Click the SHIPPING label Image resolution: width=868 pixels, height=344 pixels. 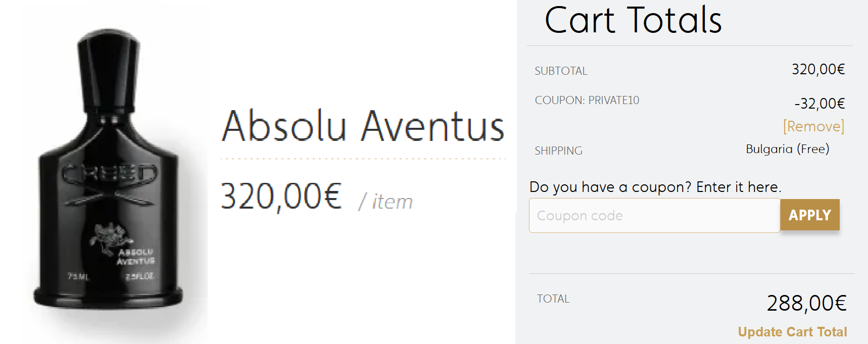pos(558,151)
